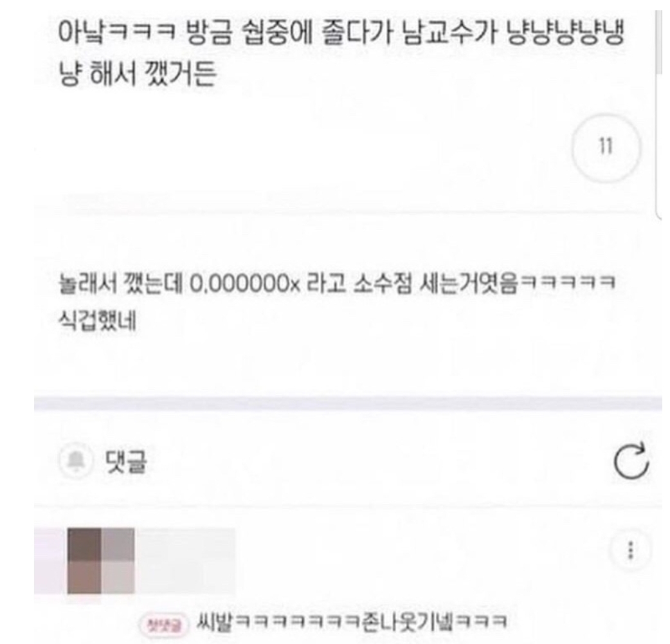Click the 댓글 section header label
The image size is (670, 644).
click(x=126, y=462)
